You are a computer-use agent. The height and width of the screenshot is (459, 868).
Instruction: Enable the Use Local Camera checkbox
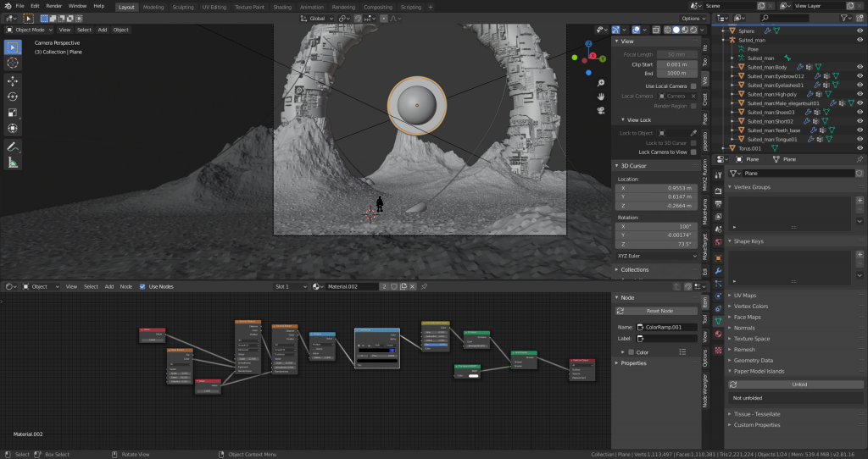point(693,86)
